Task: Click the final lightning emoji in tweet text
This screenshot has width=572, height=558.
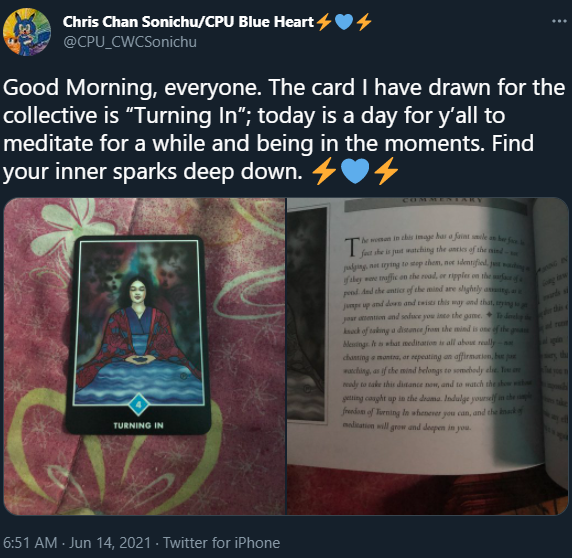Action: point(386,171)
